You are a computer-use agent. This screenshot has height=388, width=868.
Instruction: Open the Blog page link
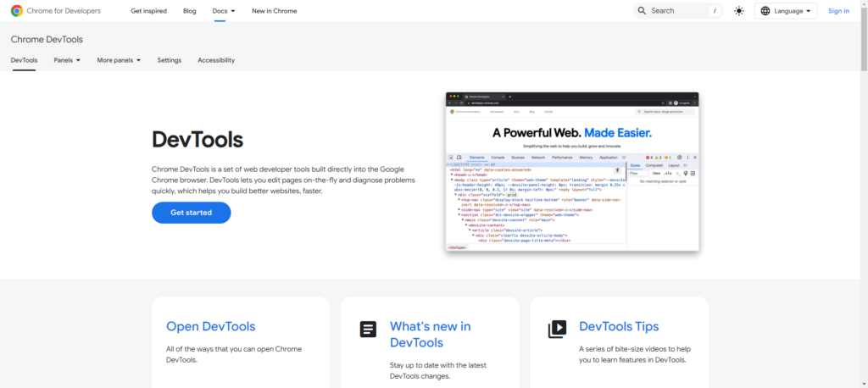(x=189, y=11)
